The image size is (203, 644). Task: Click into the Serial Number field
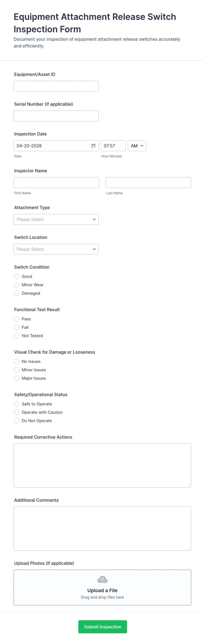pos(56,116)
